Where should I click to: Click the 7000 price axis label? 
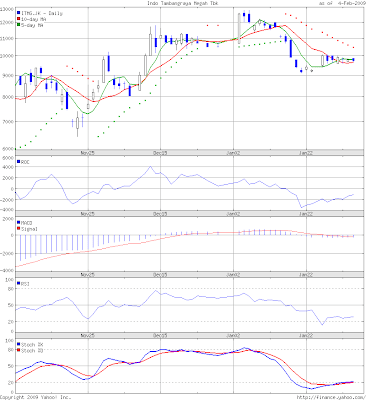[x=8, y=122]
